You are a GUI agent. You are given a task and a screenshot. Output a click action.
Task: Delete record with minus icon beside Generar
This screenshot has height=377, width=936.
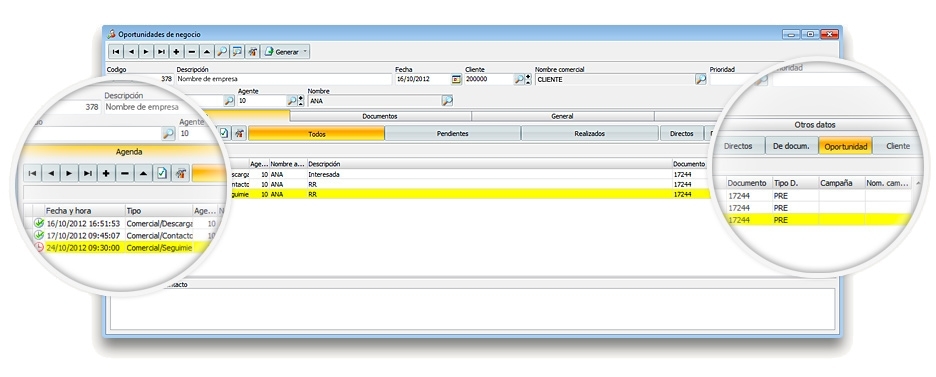point(192,52)
